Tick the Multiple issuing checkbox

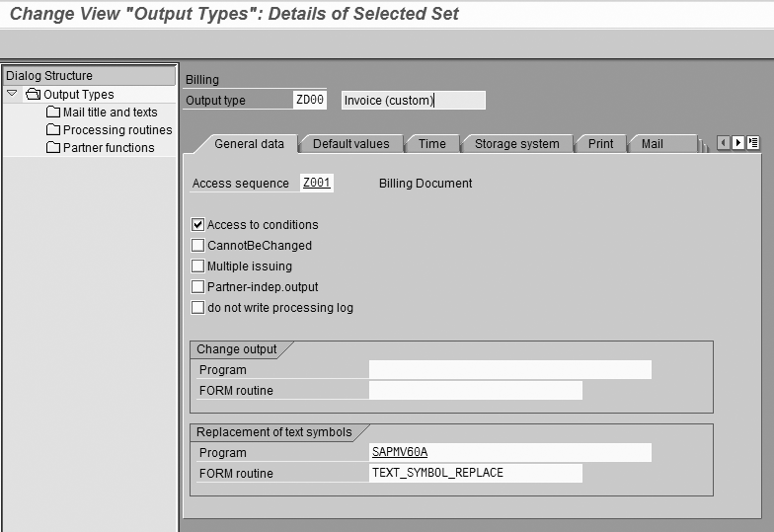coord(198,266)
